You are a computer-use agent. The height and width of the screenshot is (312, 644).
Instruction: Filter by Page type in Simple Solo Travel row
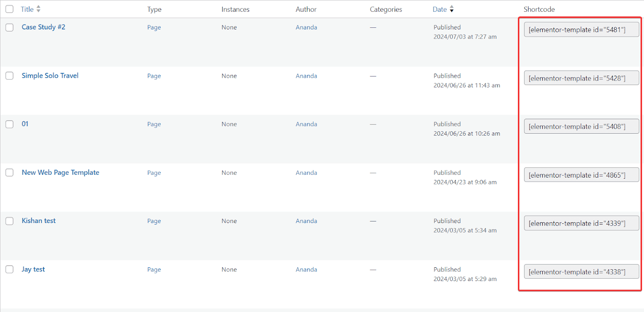154,76
